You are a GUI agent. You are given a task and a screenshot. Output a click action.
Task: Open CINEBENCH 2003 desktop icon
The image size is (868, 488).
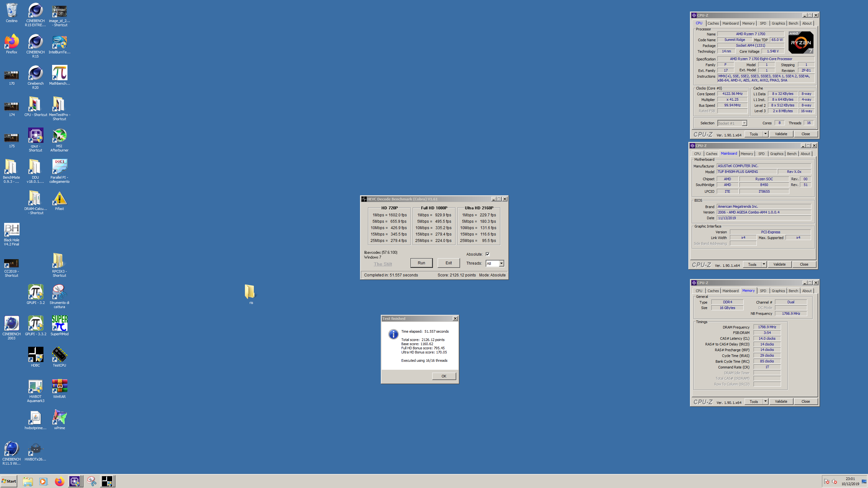tap(12, 328)
